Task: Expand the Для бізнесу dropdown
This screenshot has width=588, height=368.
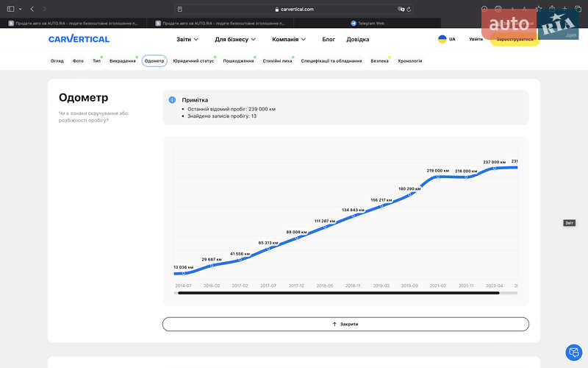Action: pyautogui.click(x=235, y=39)
